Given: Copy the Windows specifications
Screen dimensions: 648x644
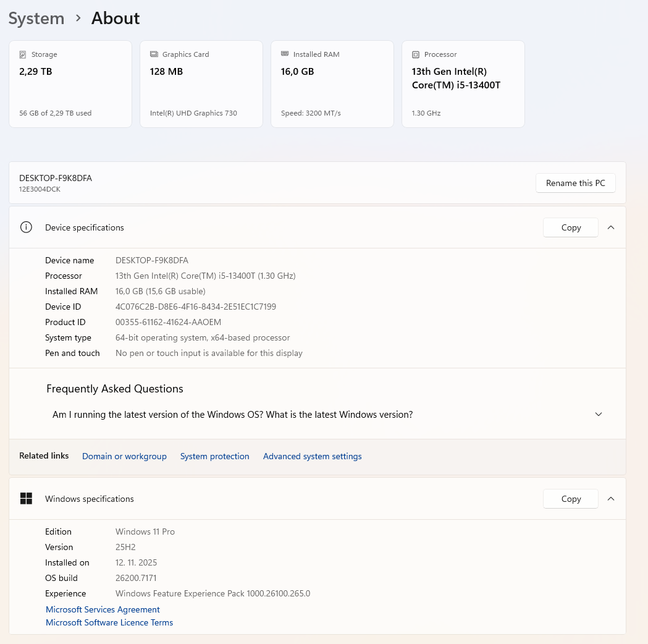Looking at the screenshot, I should click(x=571, y=499).
